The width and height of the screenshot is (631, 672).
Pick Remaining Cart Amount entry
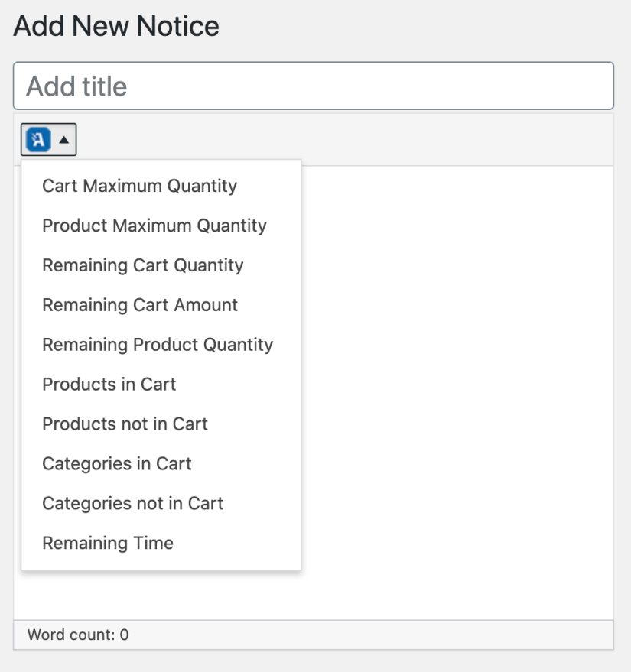click(140, 305)
